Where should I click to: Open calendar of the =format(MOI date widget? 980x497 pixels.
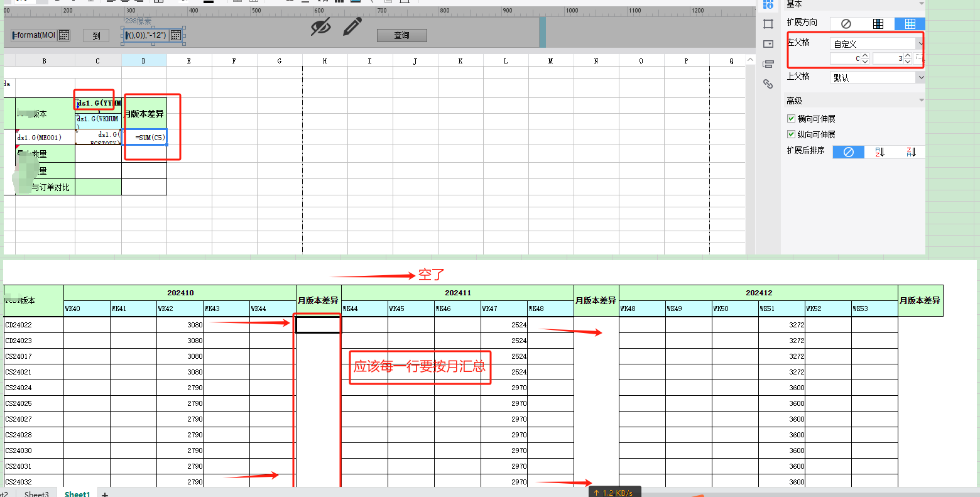tap(64, 35)
